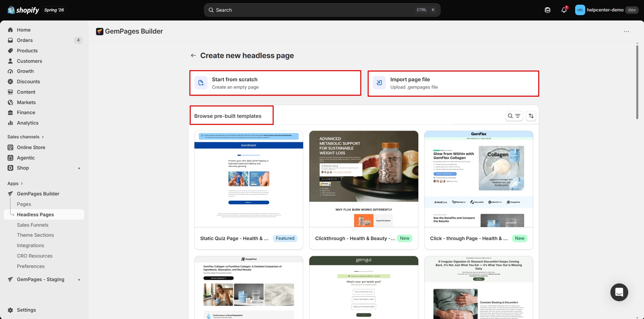The height and width of the screenshot is (319, 644).
Task: Go to Pages under GemPages Builder
Action: pos(24,204)
